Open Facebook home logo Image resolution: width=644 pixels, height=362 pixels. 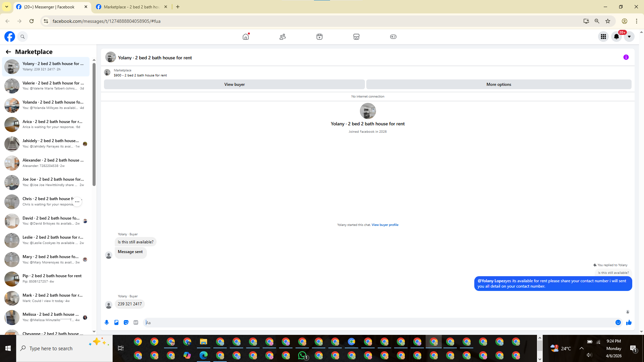click(10, 37)
